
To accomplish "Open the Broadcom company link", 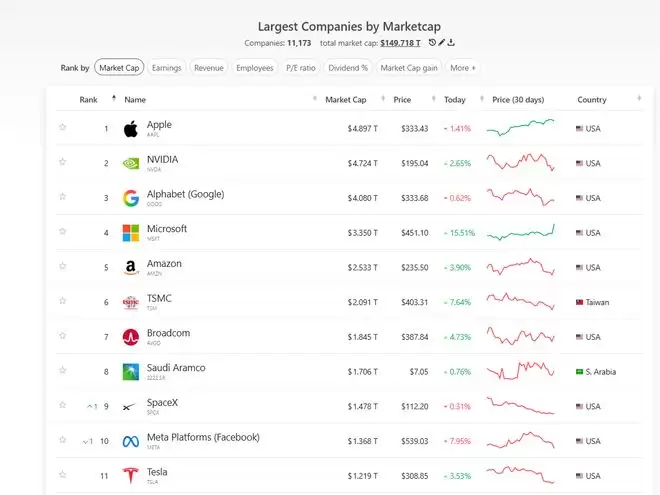I will (x=168, y=333).
